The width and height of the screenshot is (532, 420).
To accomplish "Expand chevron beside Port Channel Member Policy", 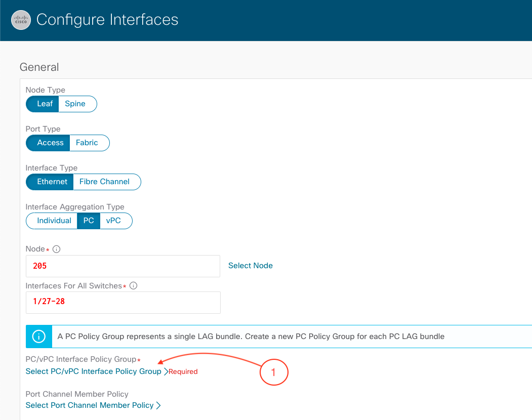I will point(158,405).
